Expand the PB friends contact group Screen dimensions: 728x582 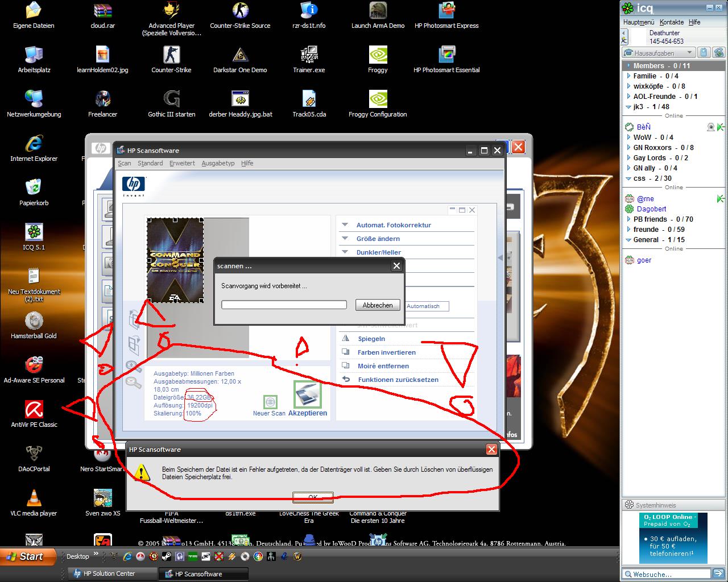[628, 219]
